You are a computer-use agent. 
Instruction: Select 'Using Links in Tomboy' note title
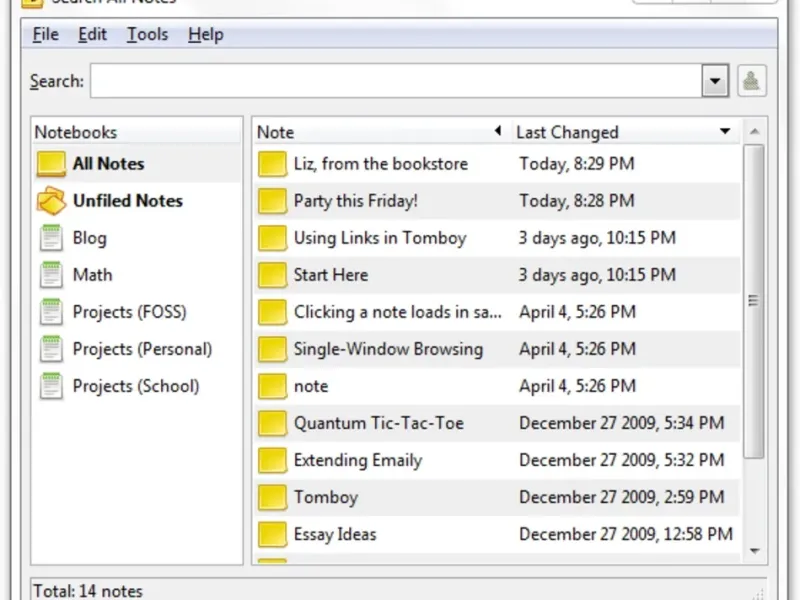point(380,238)
